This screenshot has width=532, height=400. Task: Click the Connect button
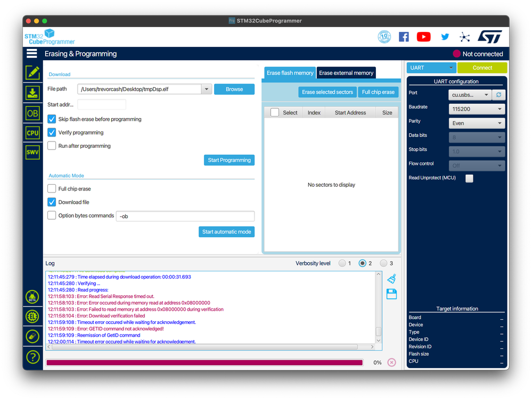(482, 68)
